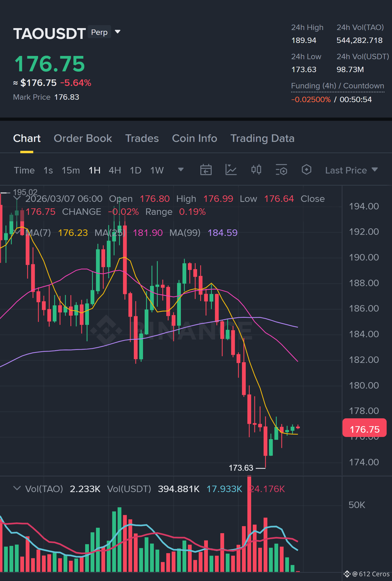Collapse the MA(7) indicator legend chevron
Screen dimensions: 392x581
[x=17, y=232]
